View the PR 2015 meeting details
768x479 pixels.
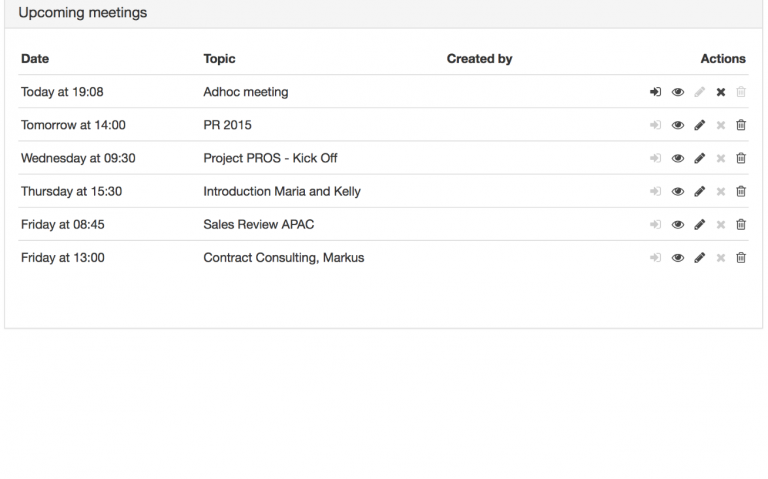click(678, 125)
